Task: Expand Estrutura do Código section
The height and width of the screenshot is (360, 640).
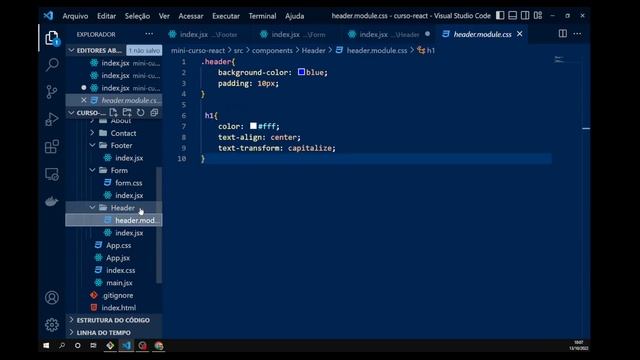Action: click(114, 320)
